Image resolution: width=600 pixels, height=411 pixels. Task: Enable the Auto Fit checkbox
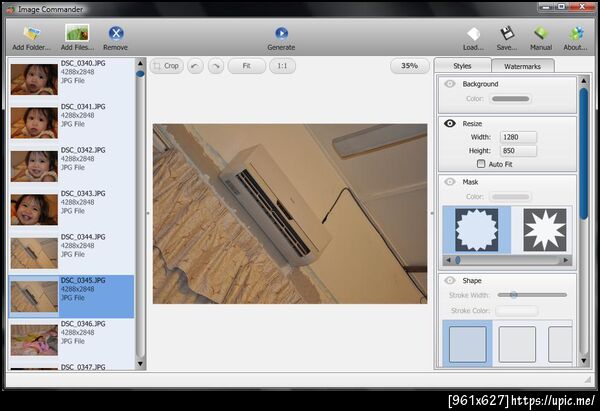coord(481,164)
